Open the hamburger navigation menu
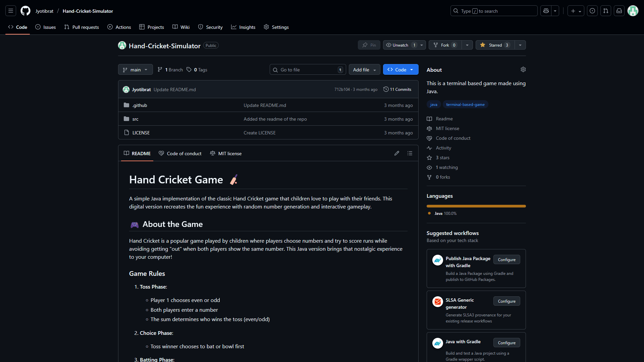644x362 pixels. click(x=11, y=11)
